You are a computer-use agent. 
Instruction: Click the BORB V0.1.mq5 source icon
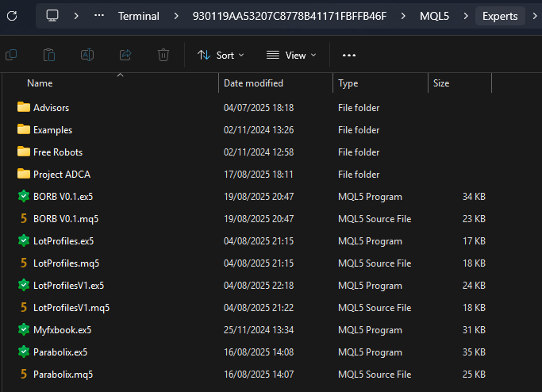click(x=24, y=218)
